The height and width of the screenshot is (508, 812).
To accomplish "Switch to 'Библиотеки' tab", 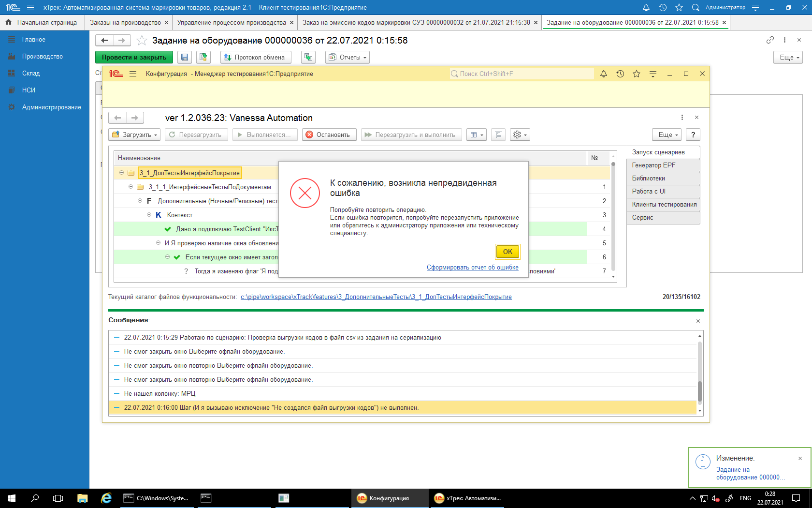I will [663, 179].
